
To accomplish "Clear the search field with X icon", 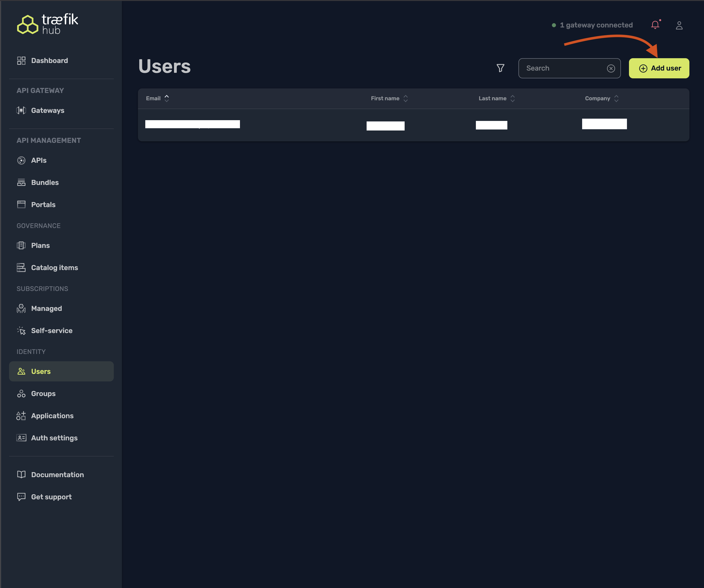I will click(611, 69).
